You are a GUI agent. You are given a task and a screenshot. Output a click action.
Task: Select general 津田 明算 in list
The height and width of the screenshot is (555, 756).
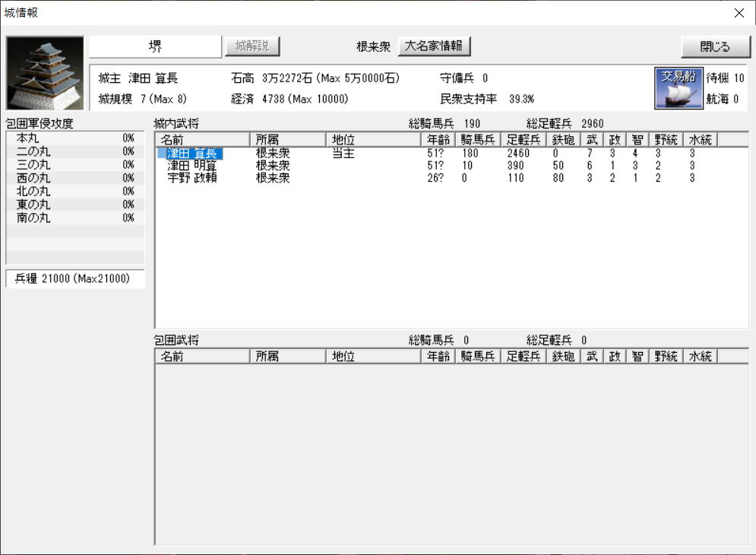click(x=191, y=166)
